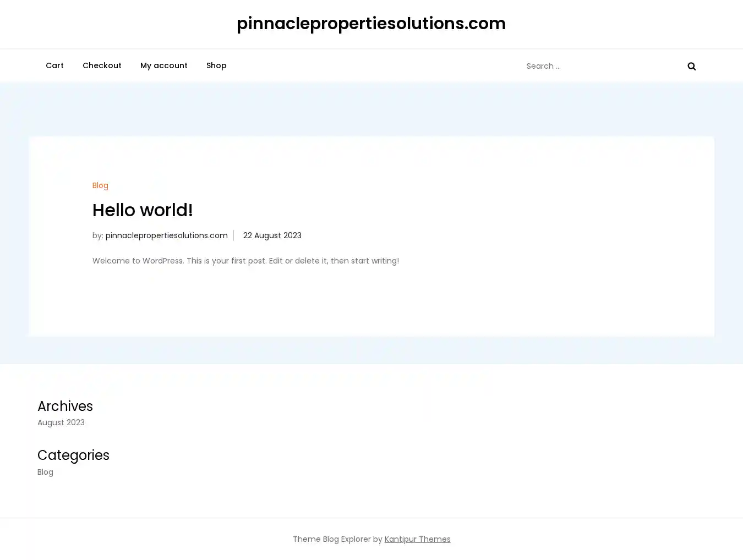Go to the Checkout page
Image resolution: width=743 pixels, height=560 pixels.
102,65
